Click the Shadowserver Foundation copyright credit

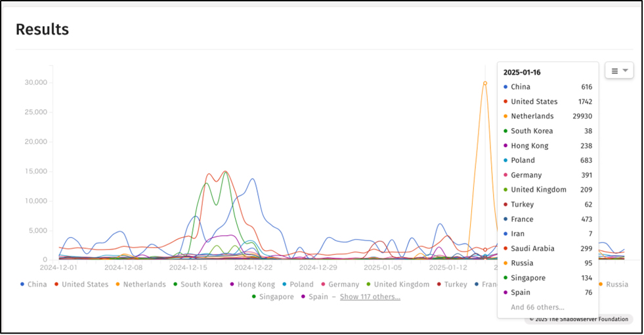click(x=578, y=319)
